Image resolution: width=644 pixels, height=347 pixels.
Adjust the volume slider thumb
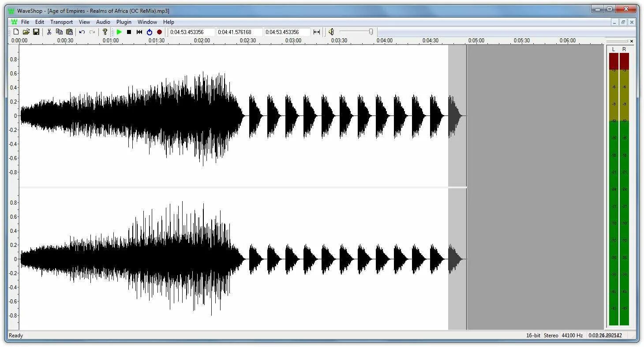coord(371,32)
